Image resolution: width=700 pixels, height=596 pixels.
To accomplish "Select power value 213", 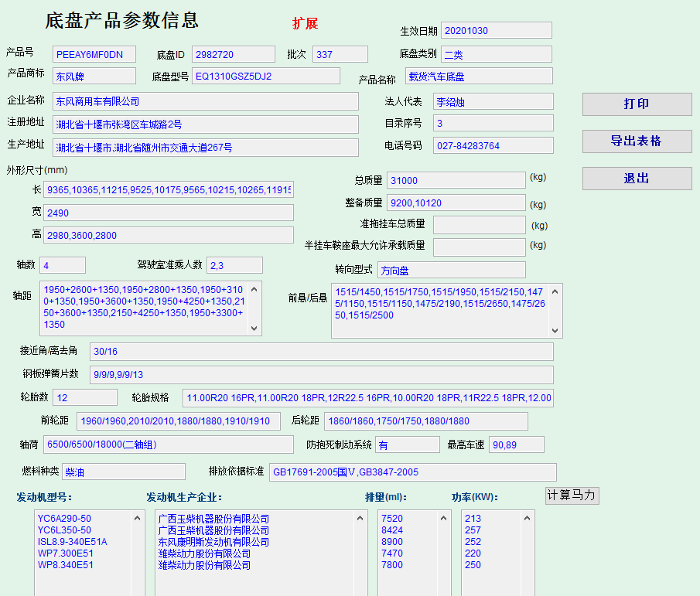I will (473, 519).
